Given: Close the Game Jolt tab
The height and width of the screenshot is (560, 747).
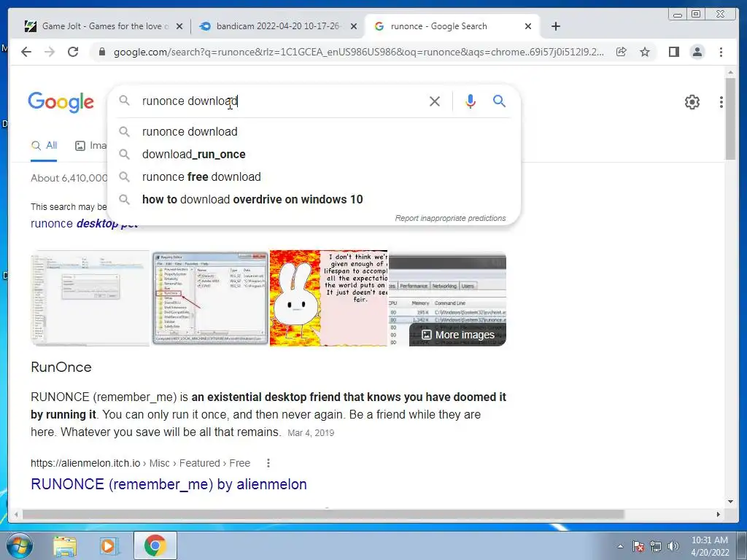Looking at the screenshot, I should (179, 26).
